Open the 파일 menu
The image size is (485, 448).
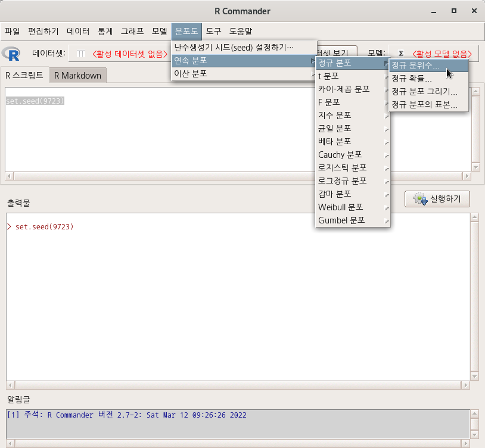click(13, 31)
